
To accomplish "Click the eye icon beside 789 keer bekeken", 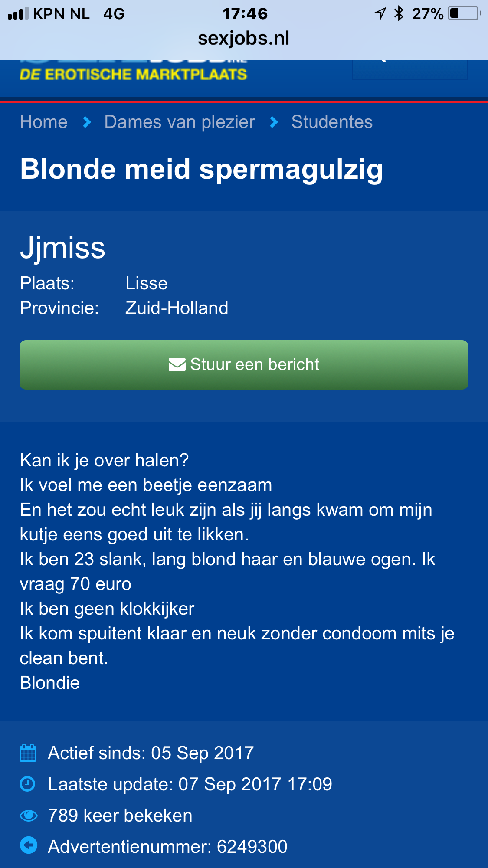I will pyautogui.click(x=29, y=816).
